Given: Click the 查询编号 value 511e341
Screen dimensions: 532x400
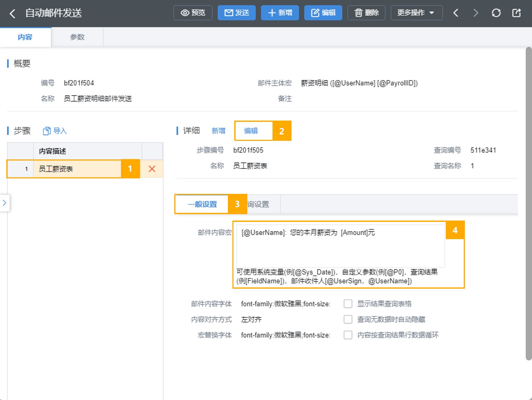Looking at the screenshot, I should [x=483, y=150].
